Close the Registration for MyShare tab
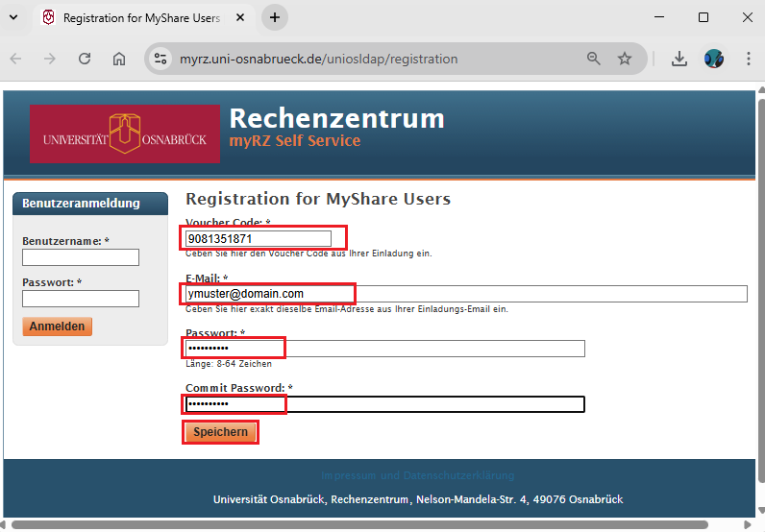 point(240,17)
